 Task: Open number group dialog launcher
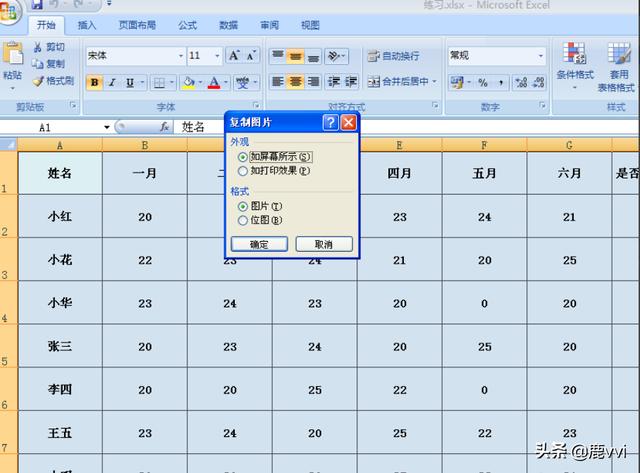pos(542,105)
